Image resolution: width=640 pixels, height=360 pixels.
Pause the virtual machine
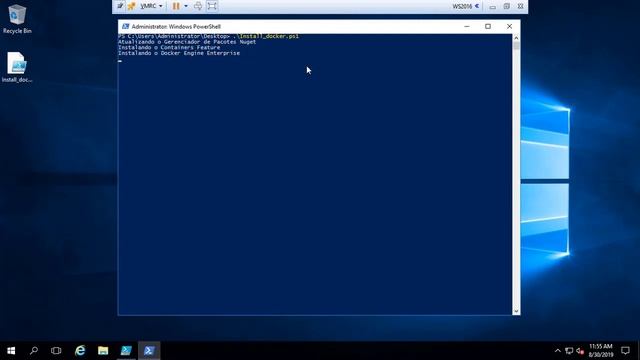click(x=176, y=6)
